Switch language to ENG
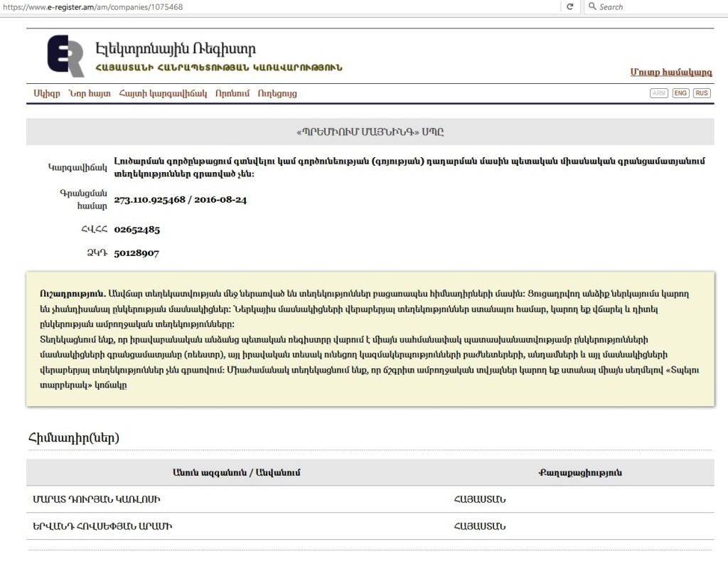This screenshot has width=728, height=564. [680, 93]
